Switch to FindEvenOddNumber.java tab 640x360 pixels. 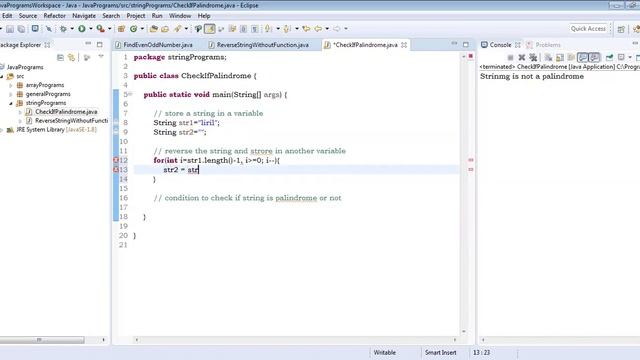154,45
